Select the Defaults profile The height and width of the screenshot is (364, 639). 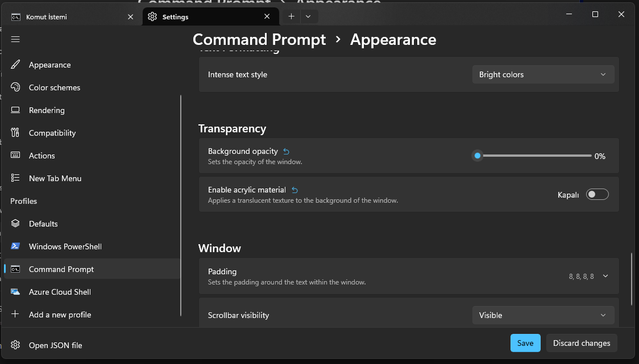[92, 224]
